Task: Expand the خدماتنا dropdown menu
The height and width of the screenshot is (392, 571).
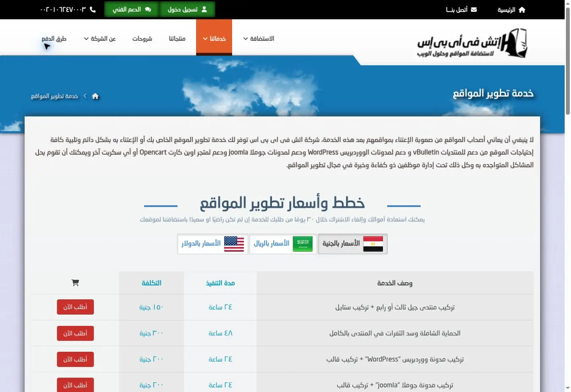Action: pyautogui.click(x=214, y=37)
